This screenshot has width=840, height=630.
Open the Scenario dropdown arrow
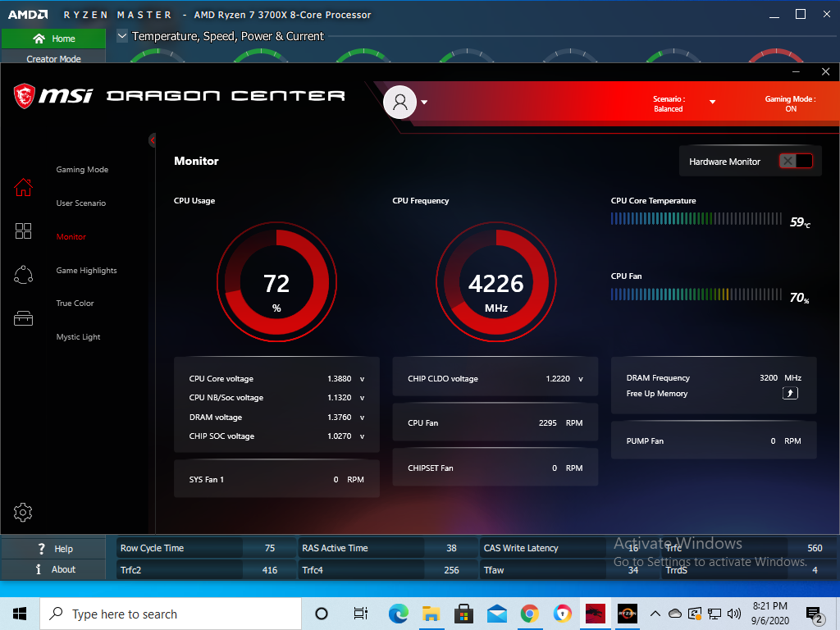tap(713, 102)
